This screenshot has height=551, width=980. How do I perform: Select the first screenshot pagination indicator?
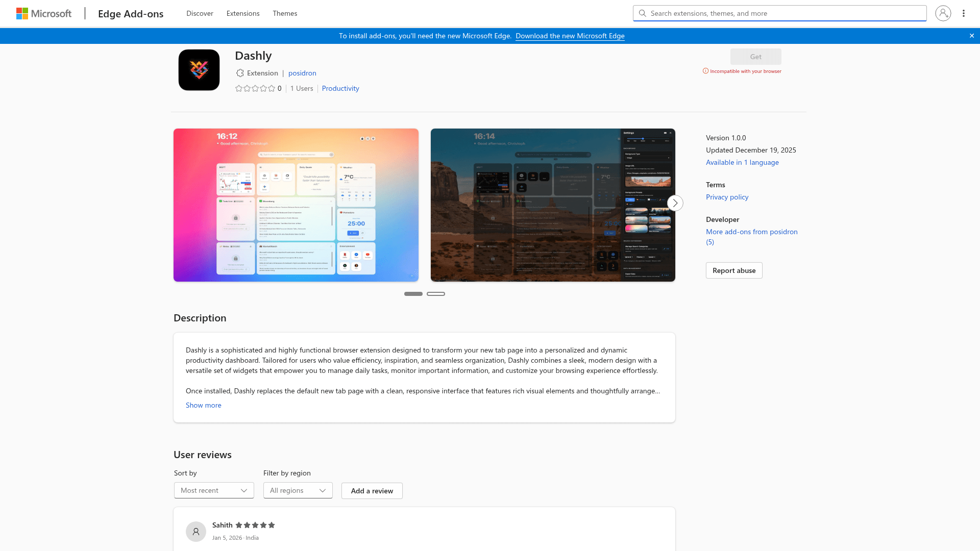[x=413, y=294]
